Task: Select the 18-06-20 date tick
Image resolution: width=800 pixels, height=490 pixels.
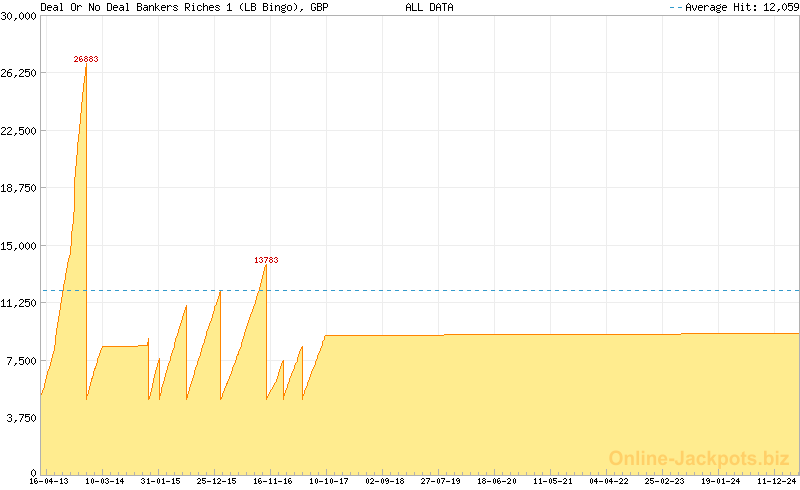Action: [497, 481]
